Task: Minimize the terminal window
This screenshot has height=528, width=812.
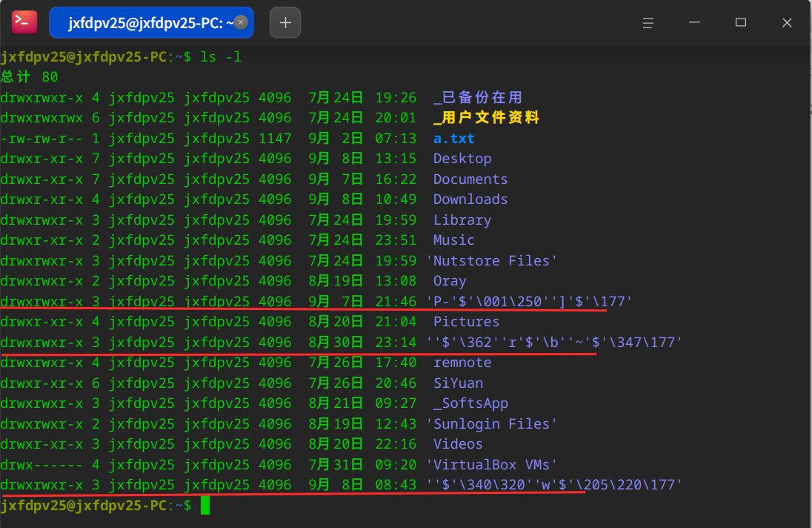Action: click(694, 23)
